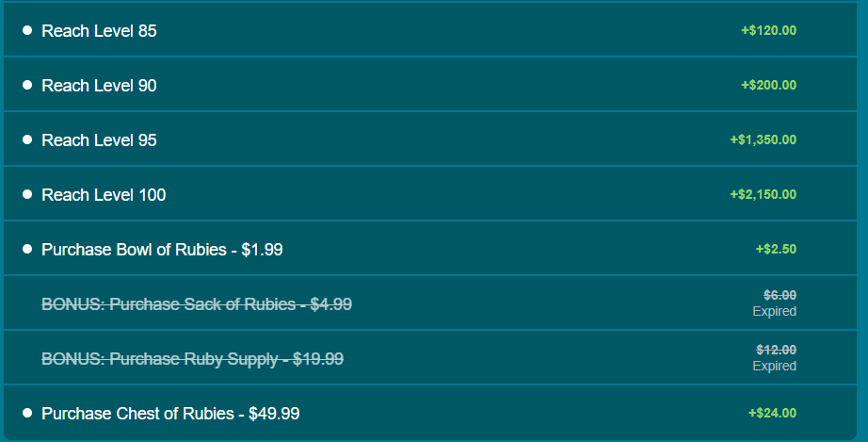This screenshot has width=868, height=442.
Task: Open the Reach Level 95 task
Action: tap(99, 140)
